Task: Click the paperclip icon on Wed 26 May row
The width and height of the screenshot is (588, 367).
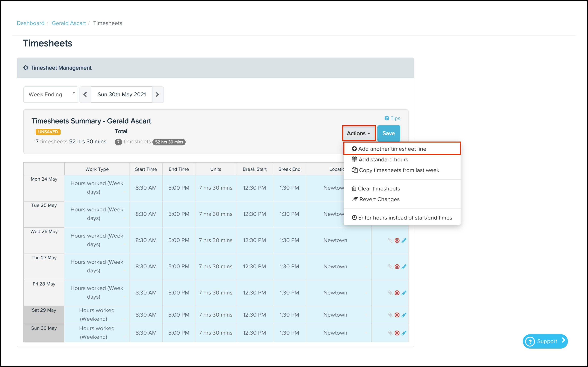Action: 390,240
